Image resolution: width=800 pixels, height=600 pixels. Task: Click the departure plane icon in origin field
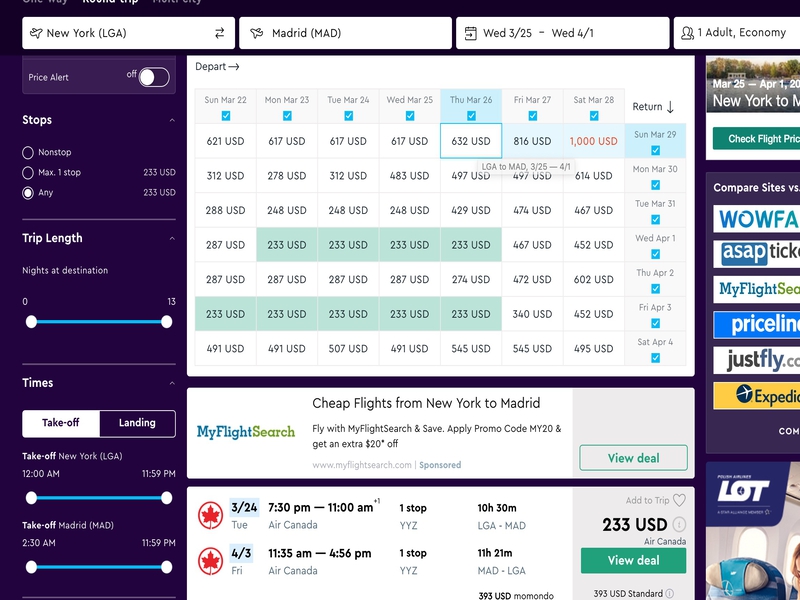[x=36, y=33]
